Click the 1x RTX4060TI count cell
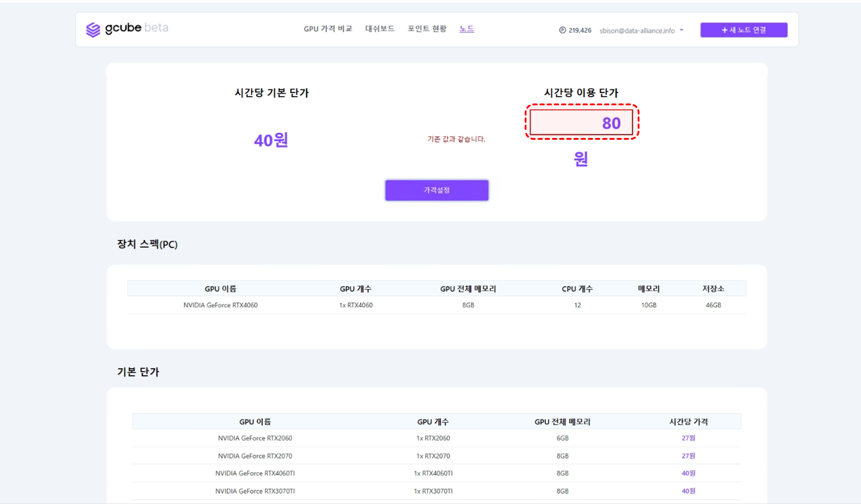 pos(433,473)
